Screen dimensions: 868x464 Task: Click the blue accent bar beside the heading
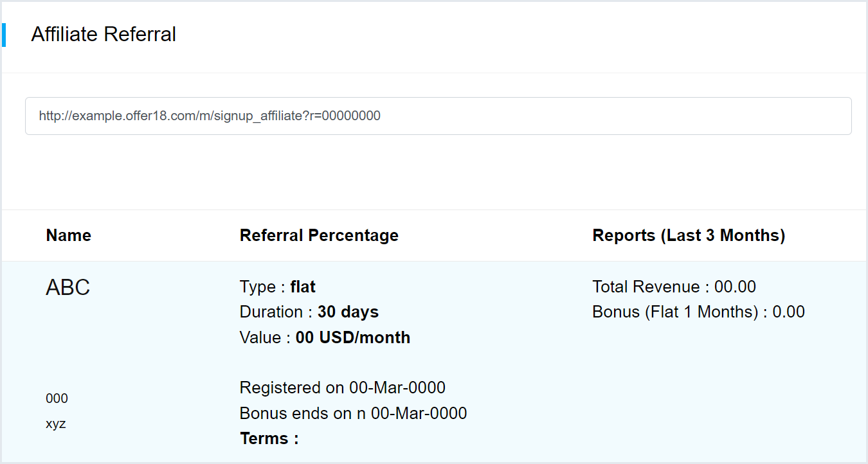[x=4, y=35]
